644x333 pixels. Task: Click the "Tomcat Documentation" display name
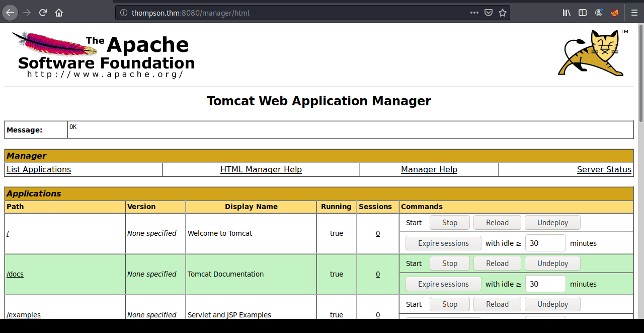(x=225, y=274)
